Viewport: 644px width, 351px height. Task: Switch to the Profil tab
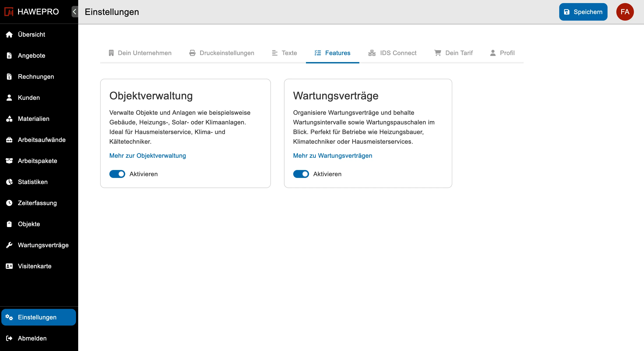(503, 53)
